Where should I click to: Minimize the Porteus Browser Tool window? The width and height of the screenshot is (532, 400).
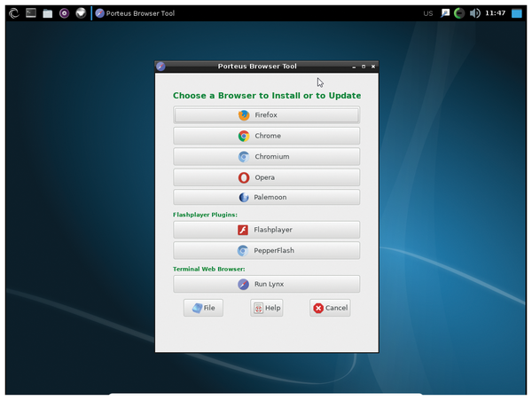(x=354, y=67)
